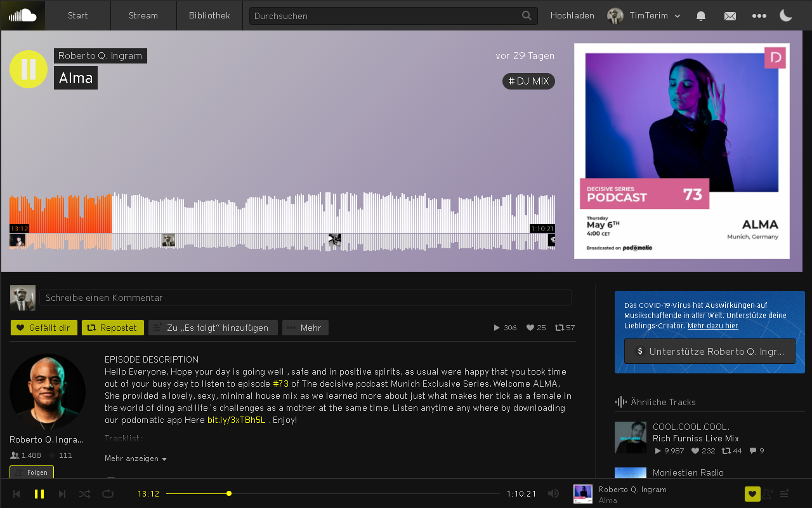Viewport: 812px width, 508px height.
Task: Open Roberto Q. Ingram artist link in header
Action: click(x=100, y=56)
